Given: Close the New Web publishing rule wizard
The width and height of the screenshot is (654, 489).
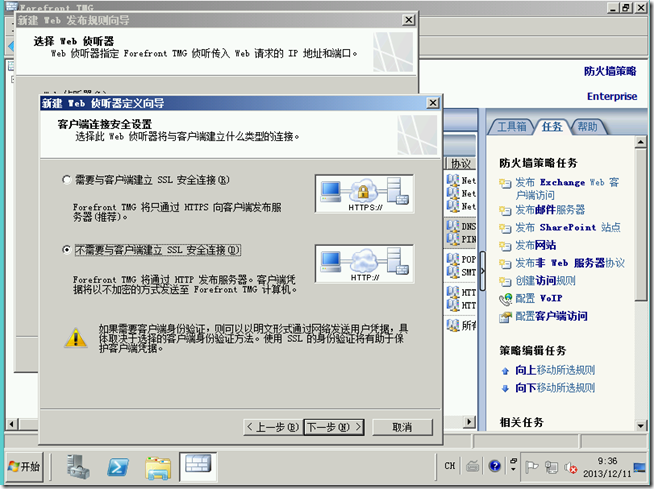Looking at the screenshot, I should (409, 20).
